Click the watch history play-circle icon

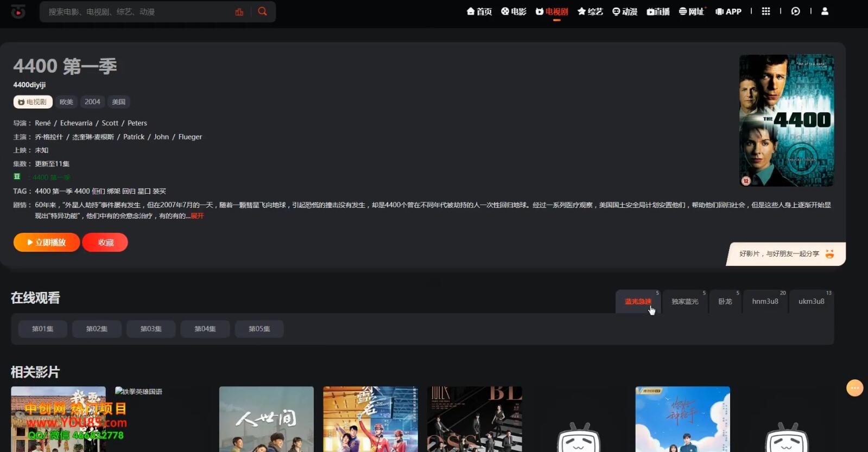coord(795,11)
